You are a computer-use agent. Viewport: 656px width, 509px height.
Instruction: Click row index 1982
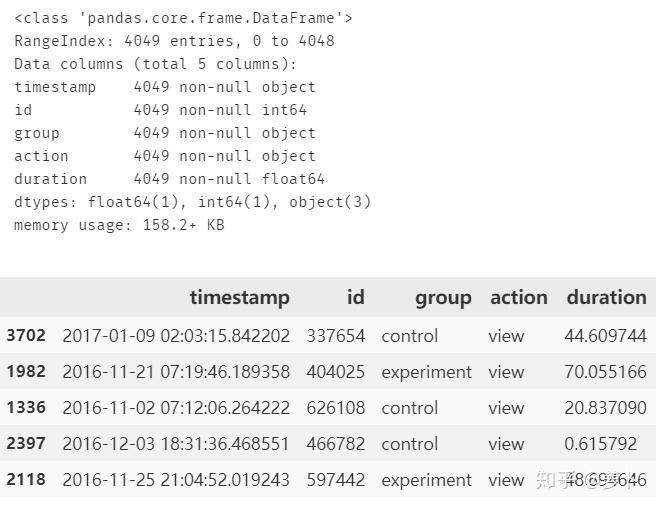[26, 372]
